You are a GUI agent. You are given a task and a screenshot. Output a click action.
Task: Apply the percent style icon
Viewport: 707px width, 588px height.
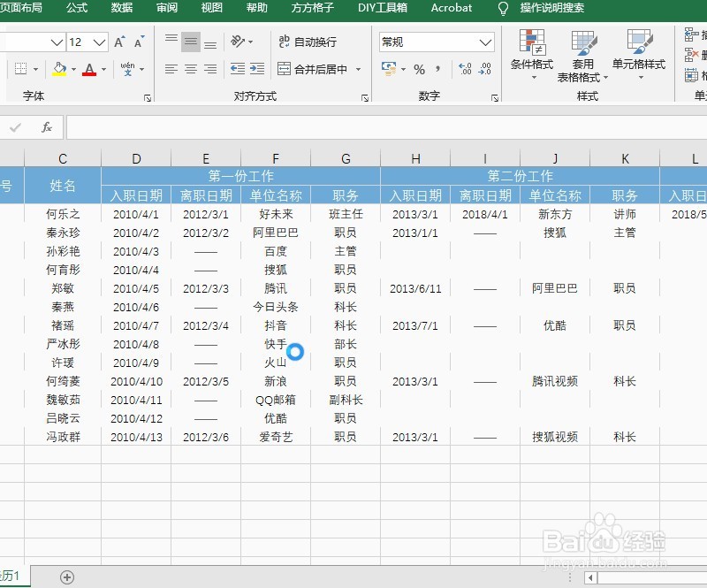[421, 70]
